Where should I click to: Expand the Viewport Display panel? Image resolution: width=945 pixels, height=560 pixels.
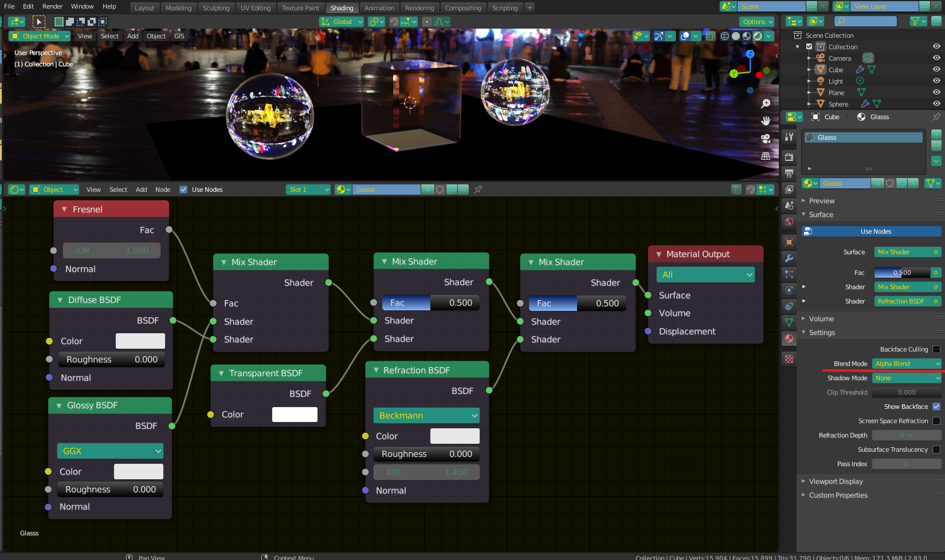coord(836,482)
